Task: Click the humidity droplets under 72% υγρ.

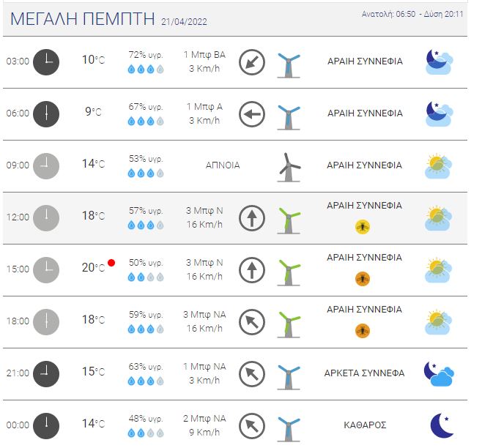Action: click(146, 69)
